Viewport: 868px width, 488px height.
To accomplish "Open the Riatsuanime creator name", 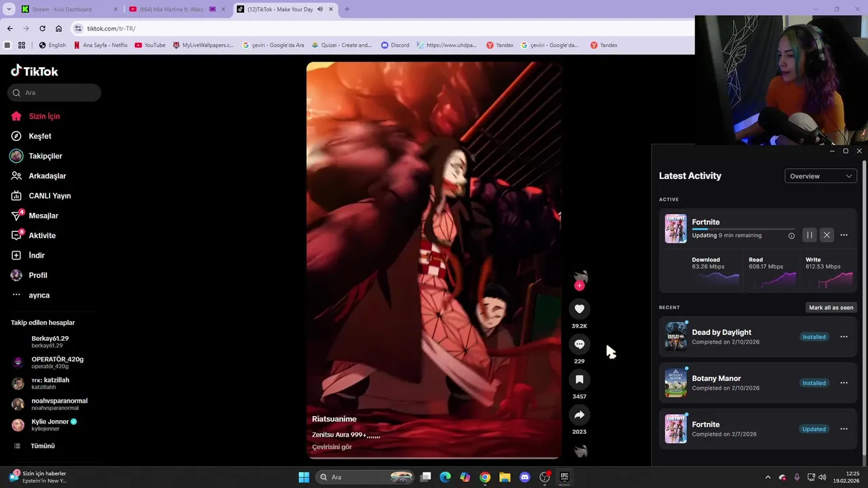I will click(334, 419).
